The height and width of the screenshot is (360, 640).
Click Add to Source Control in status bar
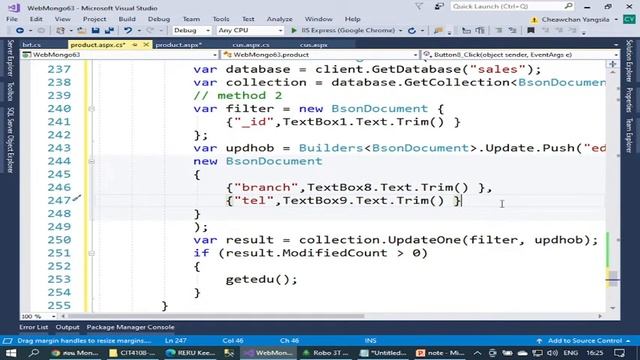(584, 341)
